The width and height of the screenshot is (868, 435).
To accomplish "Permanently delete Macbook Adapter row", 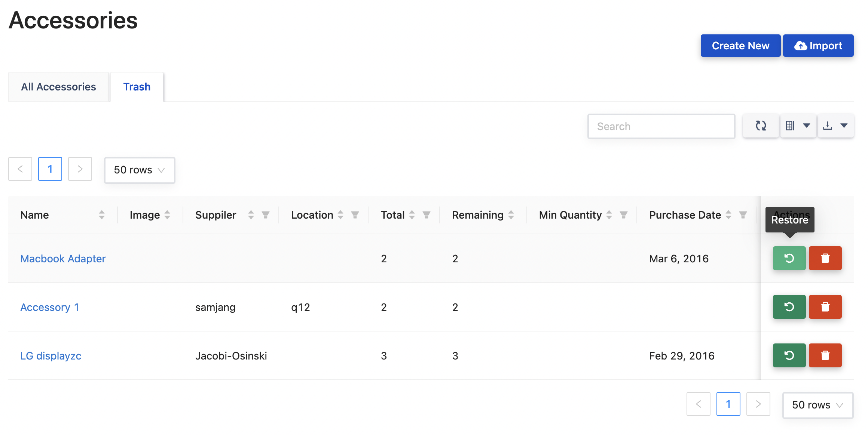I will [825, 258].
